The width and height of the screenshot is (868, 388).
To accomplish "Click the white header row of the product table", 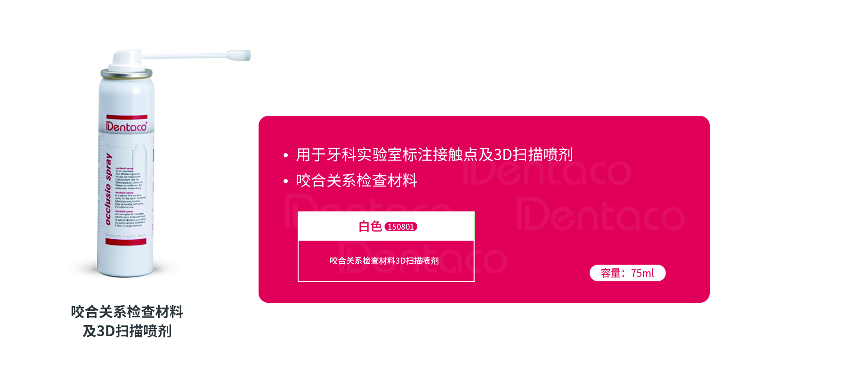I will pyautogui.click(x=386, y=226).
